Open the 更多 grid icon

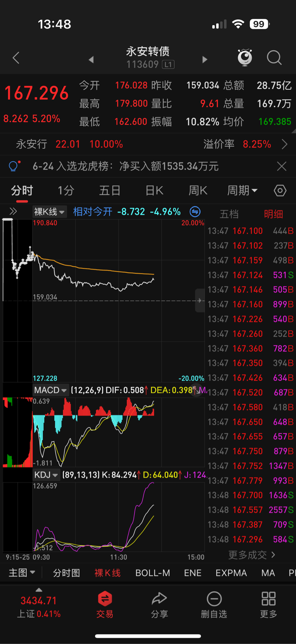pyautogui.click(x=269, y=605)
